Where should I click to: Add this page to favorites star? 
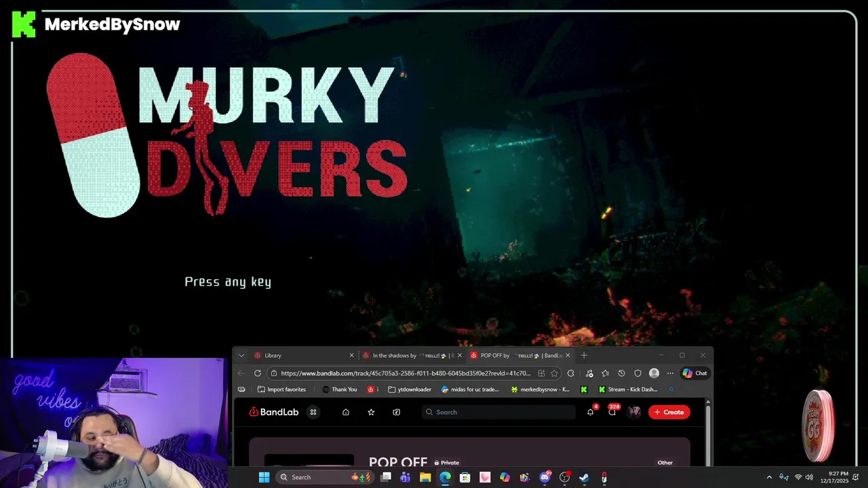click(x=554, y=373)
